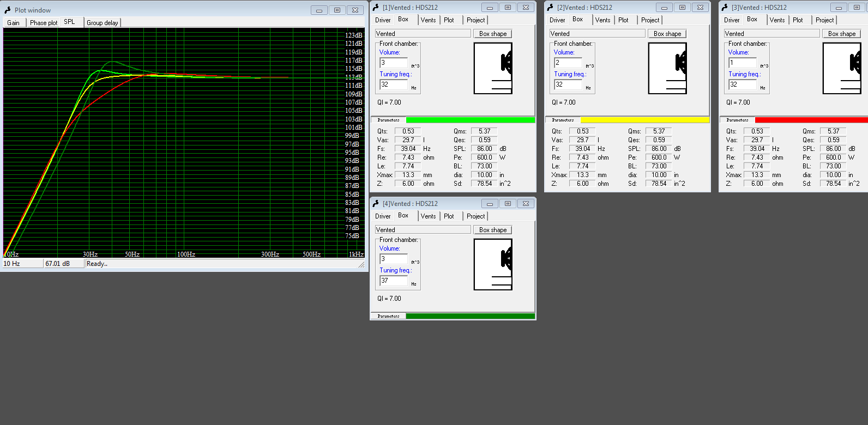Switch to the Group delay tab
Viewport: 868px width, 425px height.
(102, 22)
